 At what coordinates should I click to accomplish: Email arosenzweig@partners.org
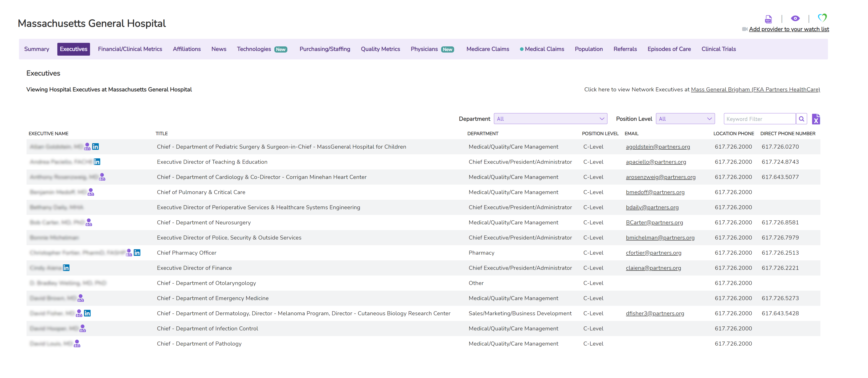tap(660, 177)
